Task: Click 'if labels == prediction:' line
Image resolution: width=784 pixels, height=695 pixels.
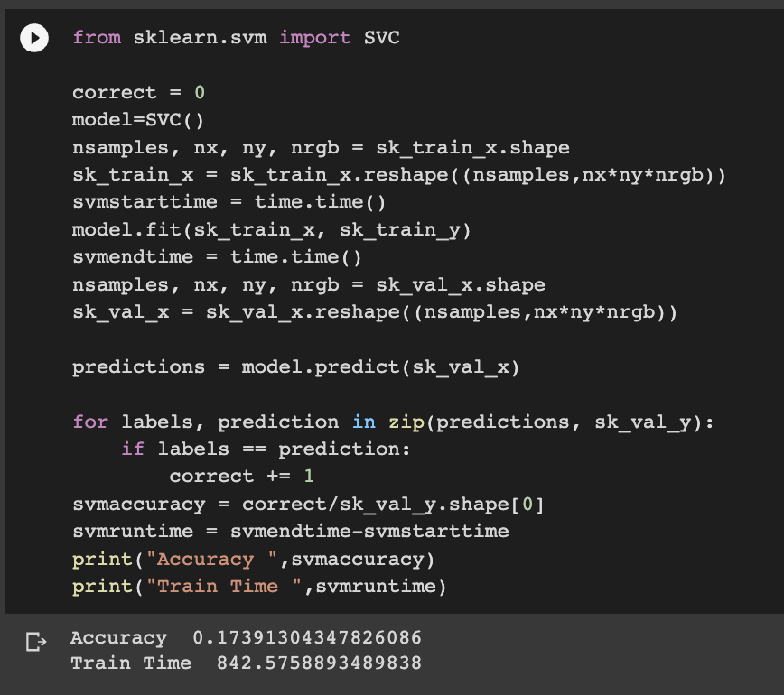Action: click(266, 449)
